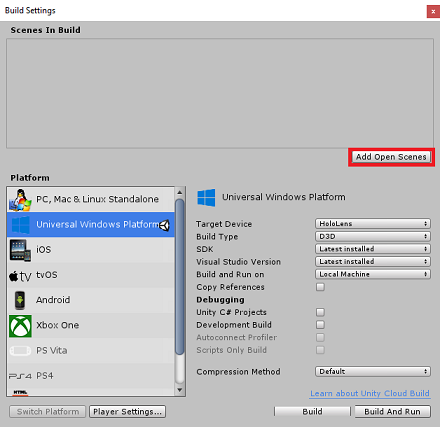440x427 pixels.
Task: Click the Target Device label
Action: pyautogui.click(x=224, y=224)
